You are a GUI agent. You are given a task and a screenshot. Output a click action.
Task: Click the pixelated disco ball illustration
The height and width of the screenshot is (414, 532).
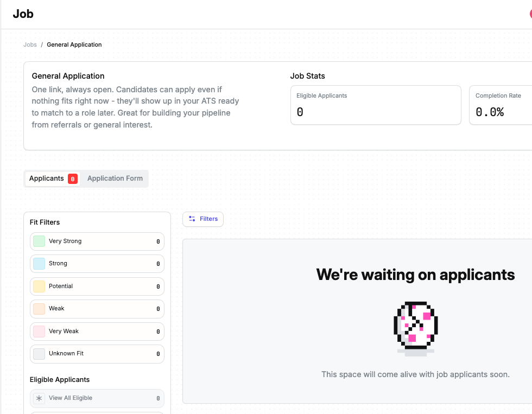click(416, 329)
